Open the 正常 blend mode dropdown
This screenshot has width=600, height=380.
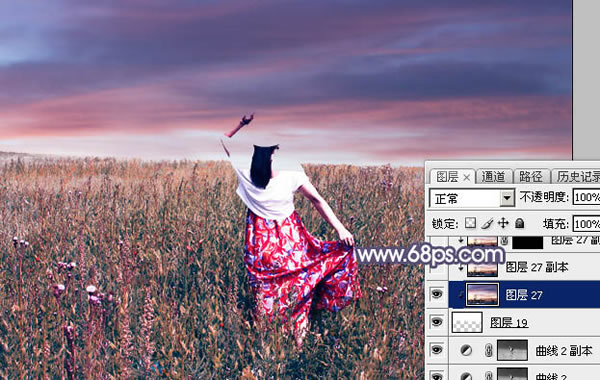[472, 198]
